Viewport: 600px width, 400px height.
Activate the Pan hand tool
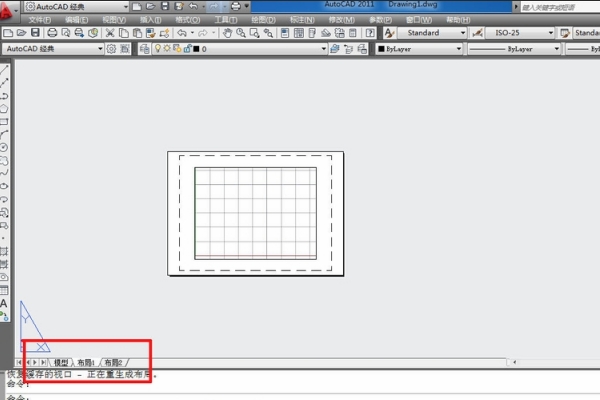(x=227, y=33)
